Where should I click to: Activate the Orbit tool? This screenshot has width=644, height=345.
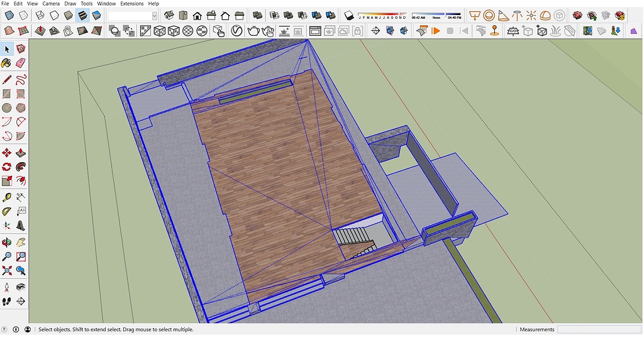7,243
